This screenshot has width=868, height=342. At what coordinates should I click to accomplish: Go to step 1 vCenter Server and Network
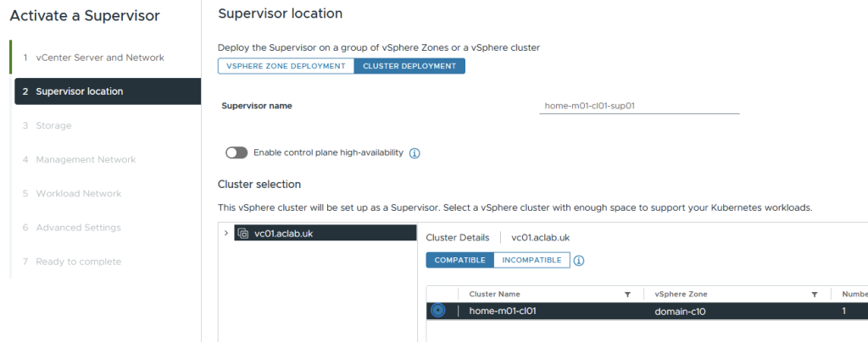coord(100,58)
